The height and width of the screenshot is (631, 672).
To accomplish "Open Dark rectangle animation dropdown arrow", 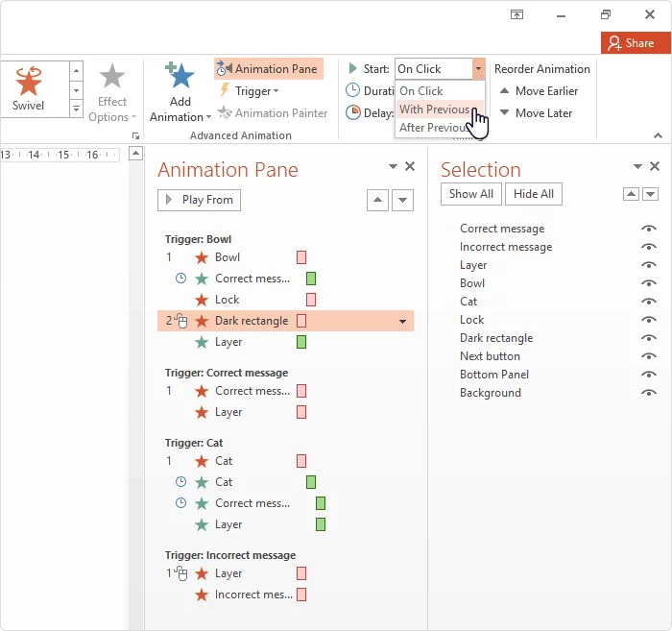I will tap(402, 322).
